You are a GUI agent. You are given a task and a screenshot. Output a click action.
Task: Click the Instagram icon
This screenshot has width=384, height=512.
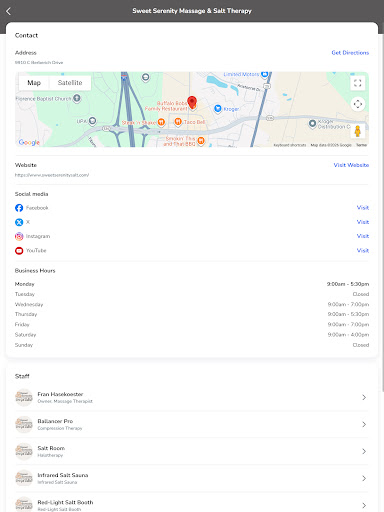click(19, 236)
